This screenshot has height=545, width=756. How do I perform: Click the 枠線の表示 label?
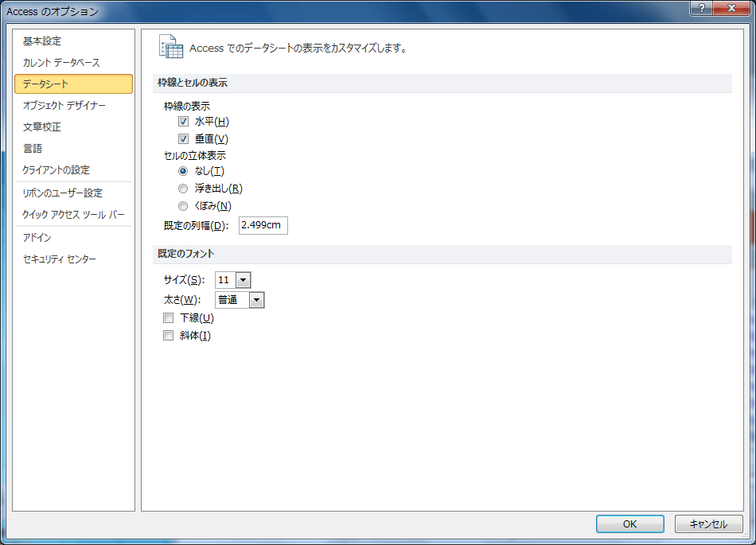pyautogui.click(x=187, y=107)
